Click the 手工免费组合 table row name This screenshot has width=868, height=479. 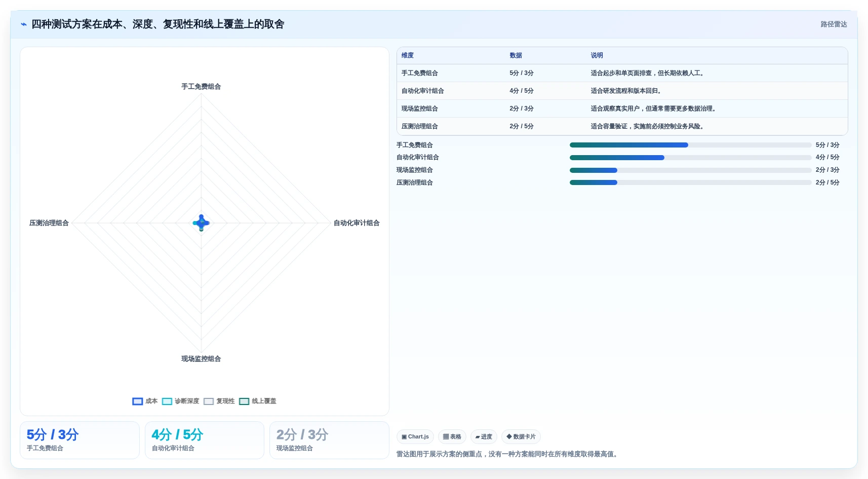point(420,73)
